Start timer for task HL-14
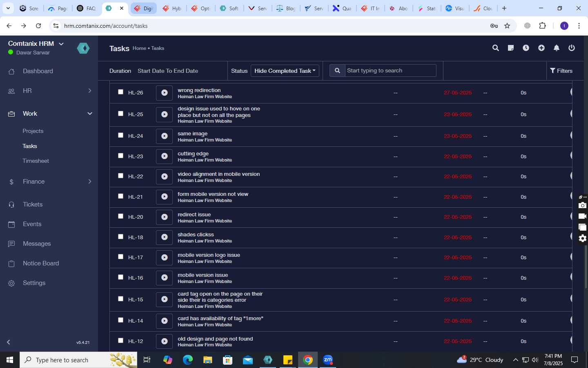The width and height of the screenshot is (588, 368). (x=164, y=321)
